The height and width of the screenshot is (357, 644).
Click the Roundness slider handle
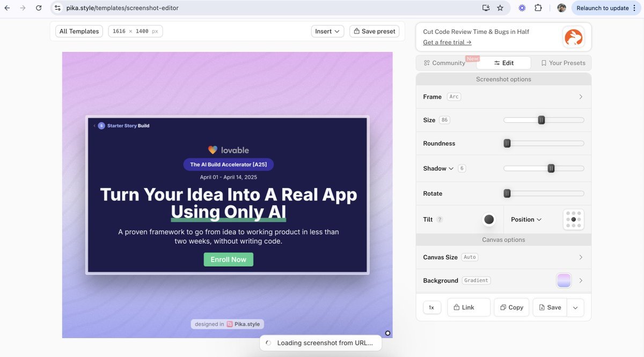tap(507, 143)
